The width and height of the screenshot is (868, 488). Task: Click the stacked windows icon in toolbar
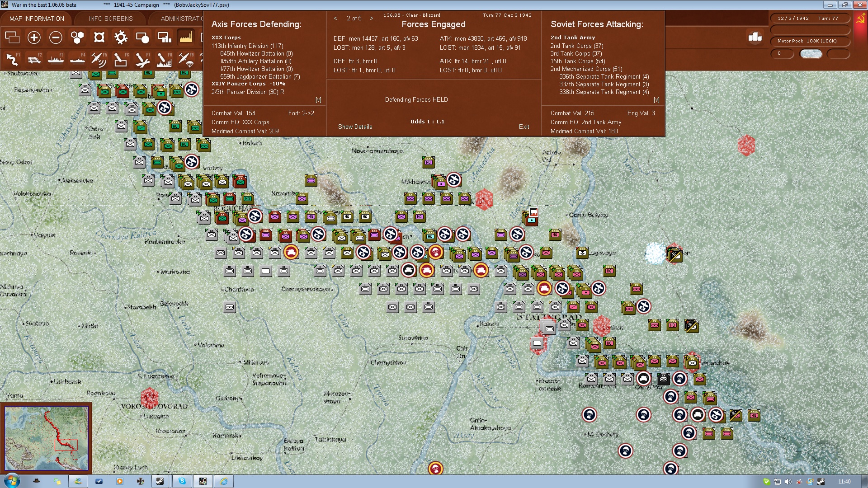click(12, 38)
